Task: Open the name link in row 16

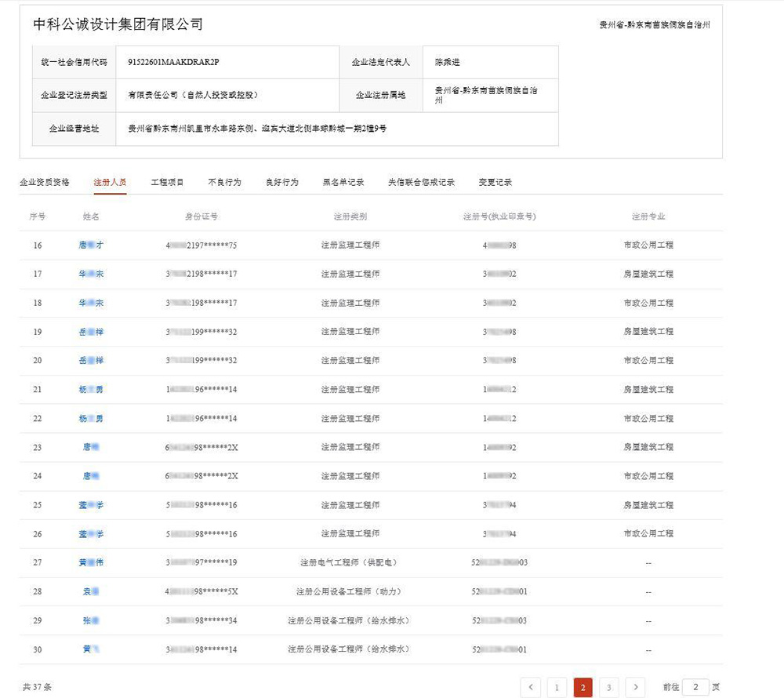Action: click(x=91, y=245)
